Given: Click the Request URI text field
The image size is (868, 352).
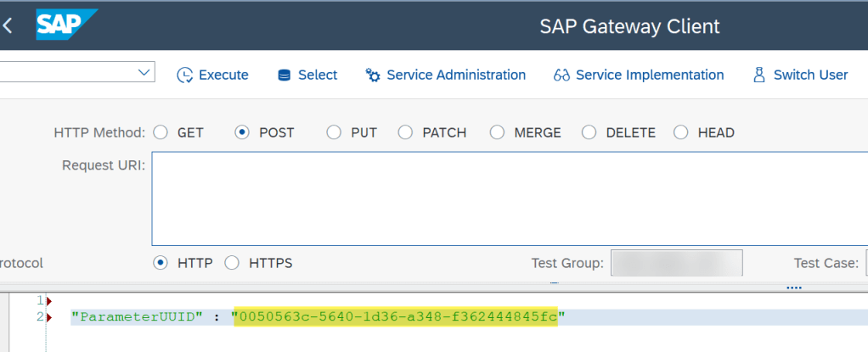Looking at the screenshot, I should click(510, 198).
